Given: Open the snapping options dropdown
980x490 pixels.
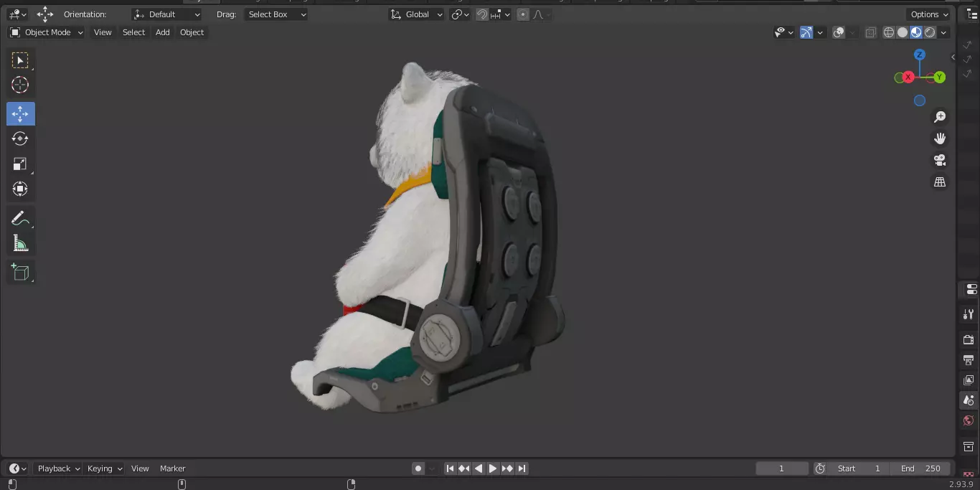Looking at the screenshot, I should [x=501, y=14].
